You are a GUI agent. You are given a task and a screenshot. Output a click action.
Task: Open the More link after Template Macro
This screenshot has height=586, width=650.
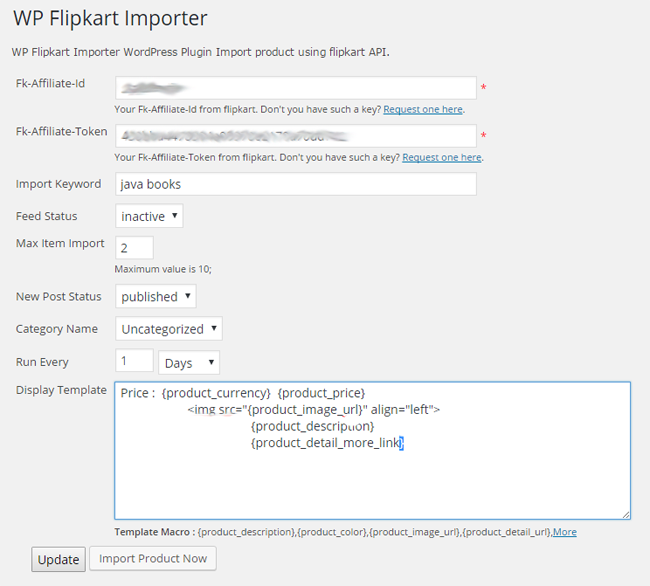pos(565,532)
